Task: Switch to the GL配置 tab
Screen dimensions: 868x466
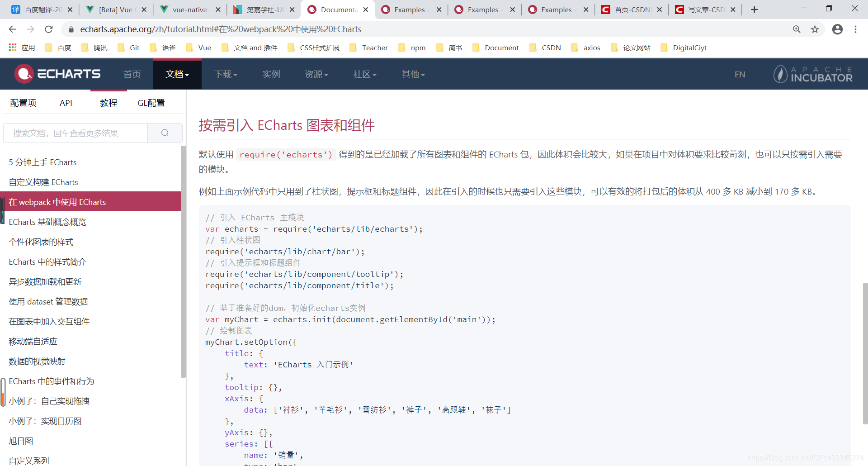Action: pos(151,103)
